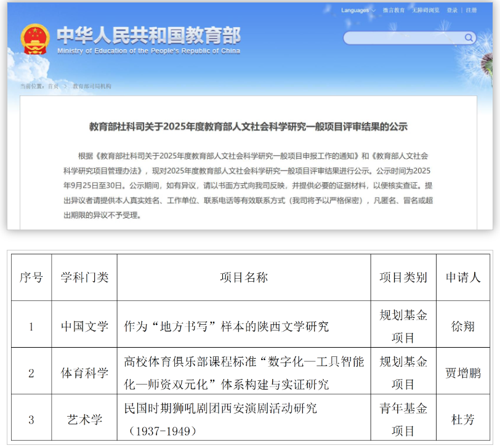Click the announcement headline about 2025年度 评审结果的公示
Image resolution: width=500 pixels, height=448 pixels.
click(x=248, y=127)
